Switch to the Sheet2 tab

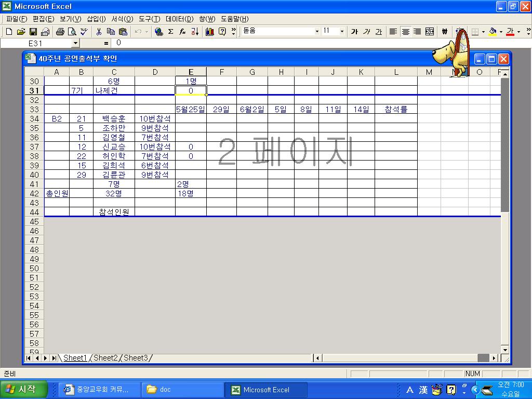click(x=105, y=358)
